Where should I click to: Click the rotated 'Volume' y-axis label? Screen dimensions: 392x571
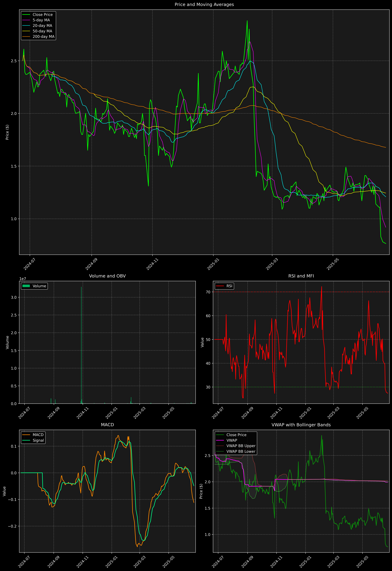tap(7, 342)
